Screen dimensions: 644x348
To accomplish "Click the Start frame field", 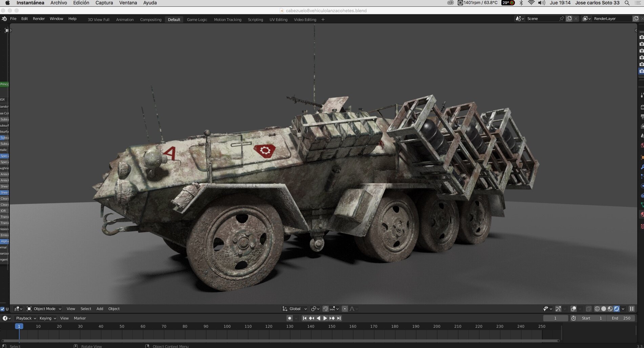I will [592, 318].
